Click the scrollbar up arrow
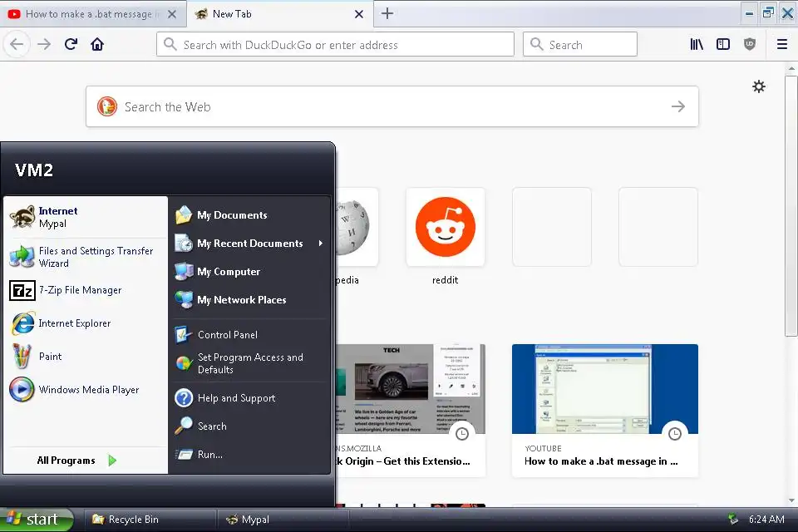The image size is (798, 532). click(x=791, y=68)
